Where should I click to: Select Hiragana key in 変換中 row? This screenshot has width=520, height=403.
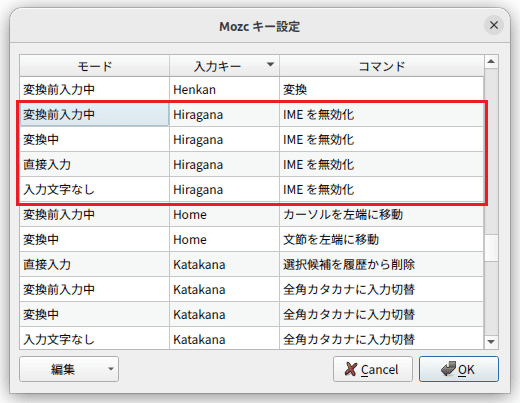click(224, 139)
